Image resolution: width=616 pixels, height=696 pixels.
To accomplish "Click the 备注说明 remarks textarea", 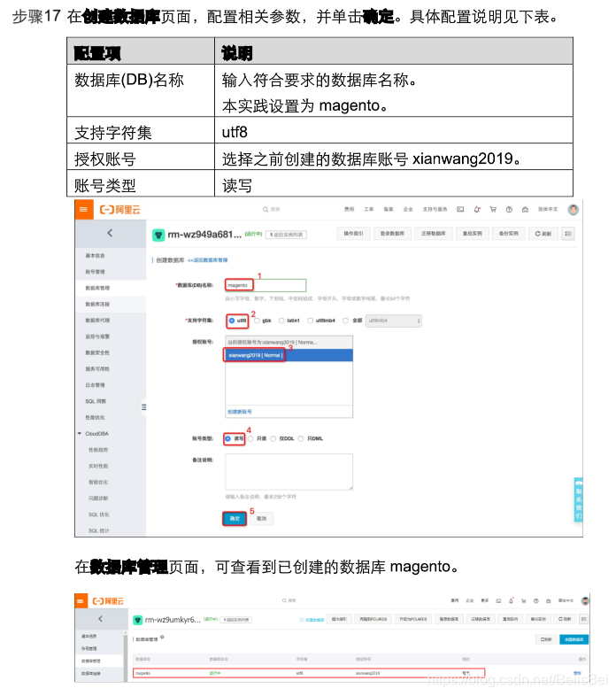I will coord(289,472).
